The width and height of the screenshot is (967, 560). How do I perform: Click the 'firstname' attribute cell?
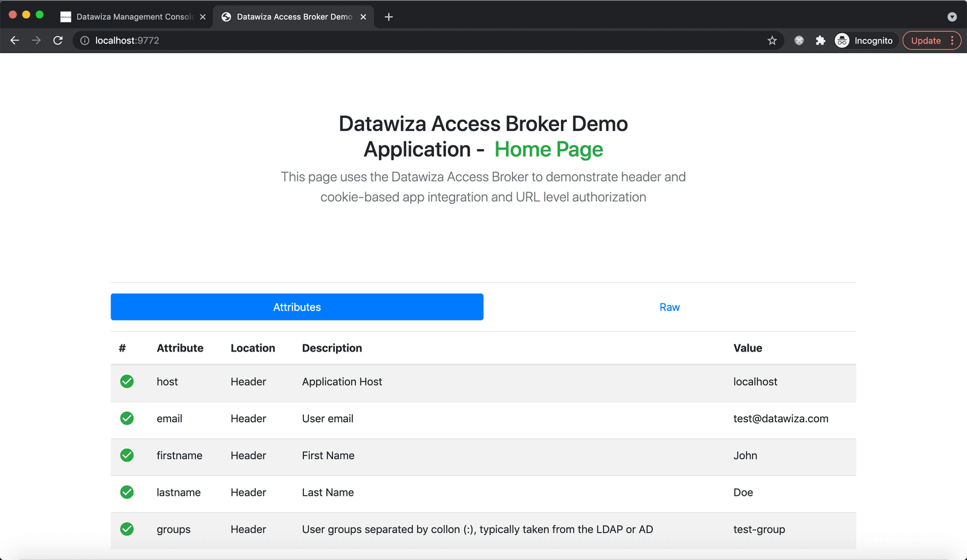(179, 455)
